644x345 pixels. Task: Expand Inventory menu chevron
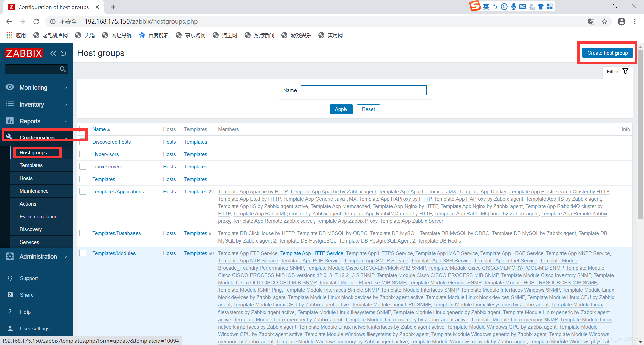tap(66, 105)
